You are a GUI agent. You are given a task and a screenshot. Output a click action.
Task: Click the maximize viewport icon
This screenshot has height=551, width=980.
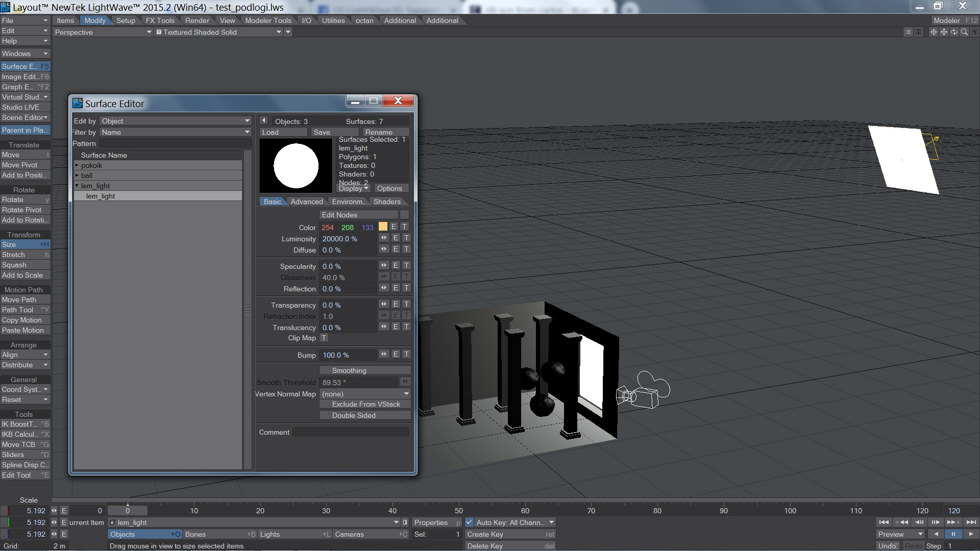pyautogui.click(x=974, y=32)
